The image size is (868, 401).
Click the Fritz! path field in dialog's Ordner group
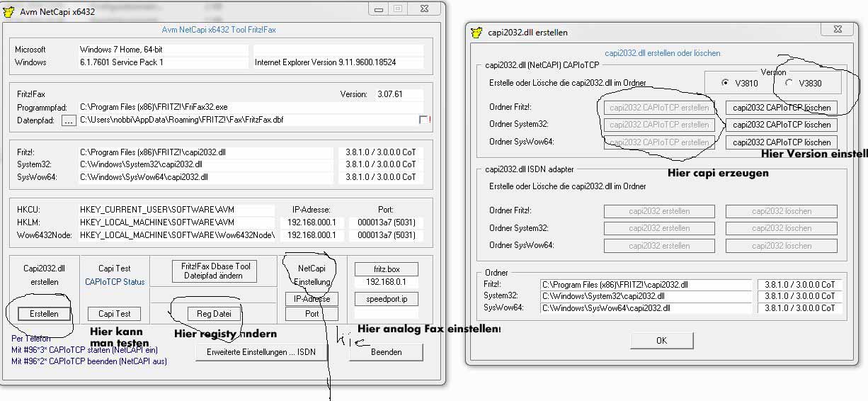coord(646,285)
